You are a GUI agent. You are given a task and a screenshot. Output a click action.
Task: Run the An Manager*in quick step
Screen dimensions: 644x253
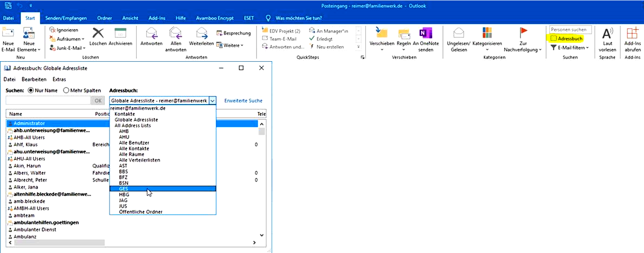pos(329,31)
